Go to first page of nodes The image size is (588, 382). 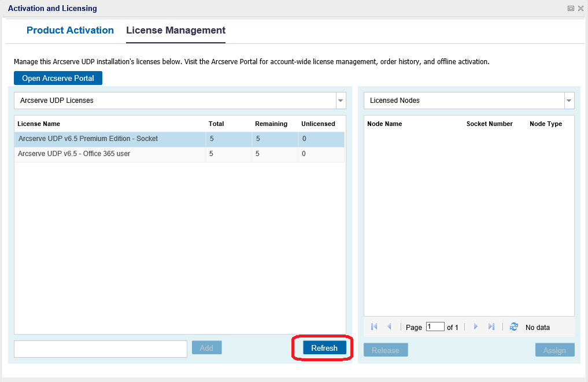(x=374, y=327)
